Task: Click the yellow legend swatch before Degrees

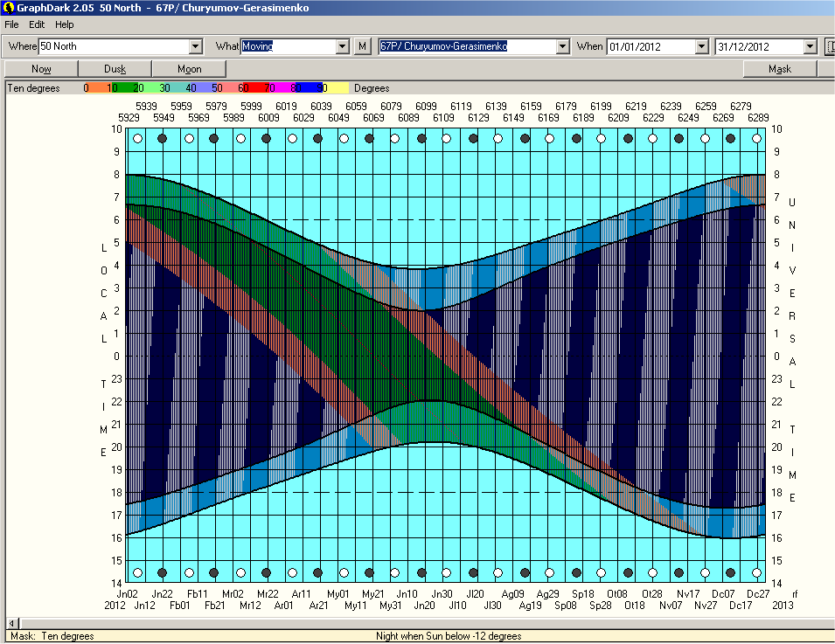Action: click(x=337, y=87)
